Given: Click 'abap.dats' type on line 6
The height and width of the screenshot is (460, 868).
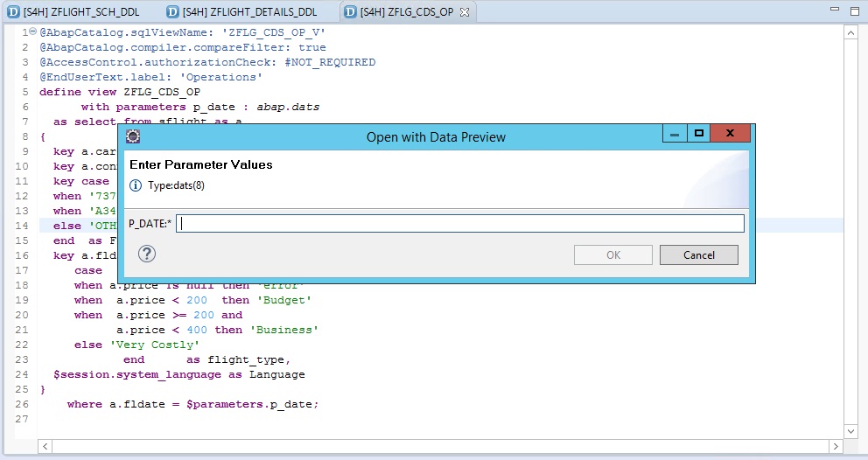Looking at the screenshot, I should click(288, 107).
